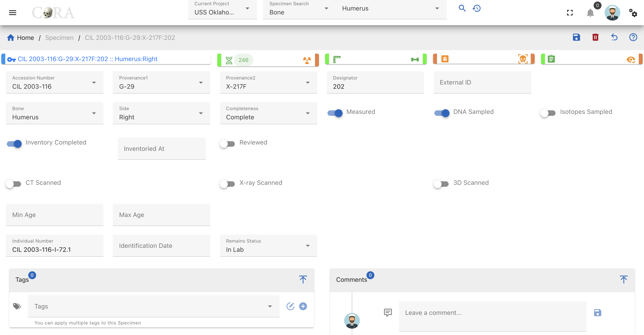Toggle the Reviewed switch

pyautogui.click(x=227, y=144)
